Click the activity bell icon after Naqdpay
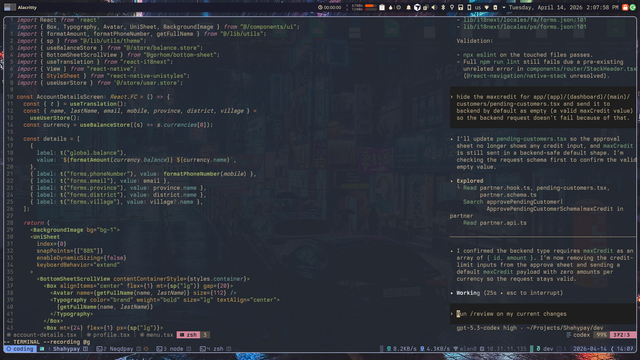Viewport: 640px width, 360px height. [x=146, y=349]
